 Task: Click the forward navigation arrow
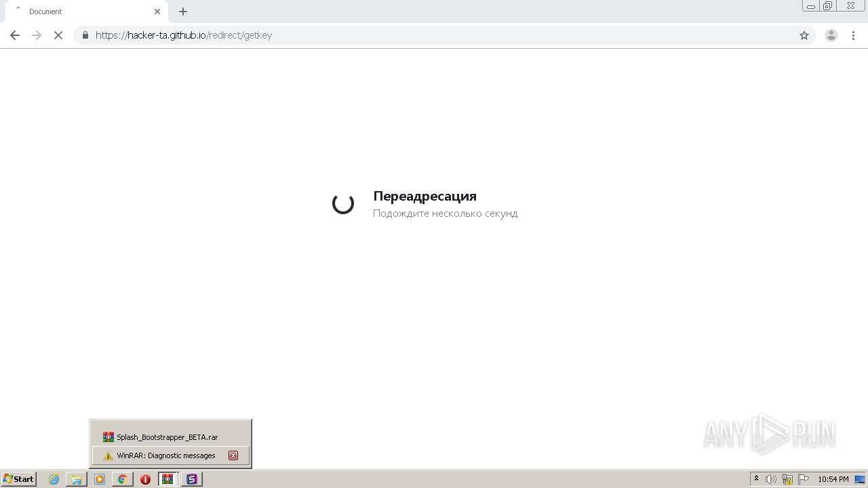coord(37,35)
